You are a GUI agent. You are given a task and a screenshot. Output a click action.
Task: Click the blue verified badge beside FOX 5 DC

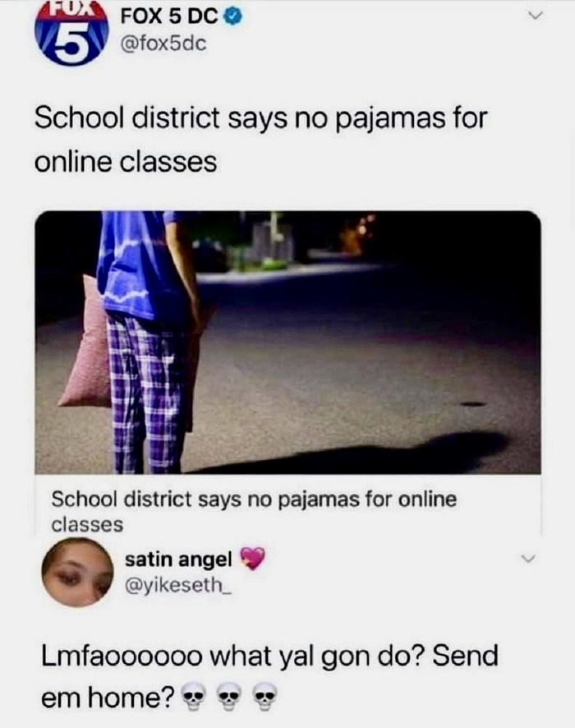(233, 17)
